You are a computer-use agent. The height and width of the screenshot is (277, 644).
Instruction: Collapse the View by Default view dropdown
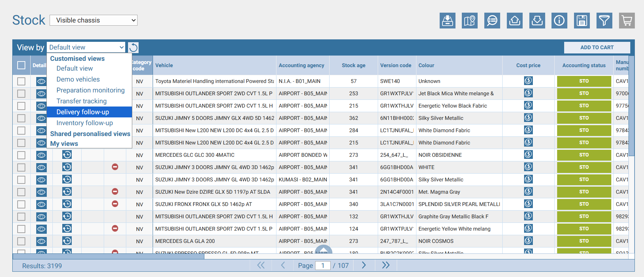86,47
